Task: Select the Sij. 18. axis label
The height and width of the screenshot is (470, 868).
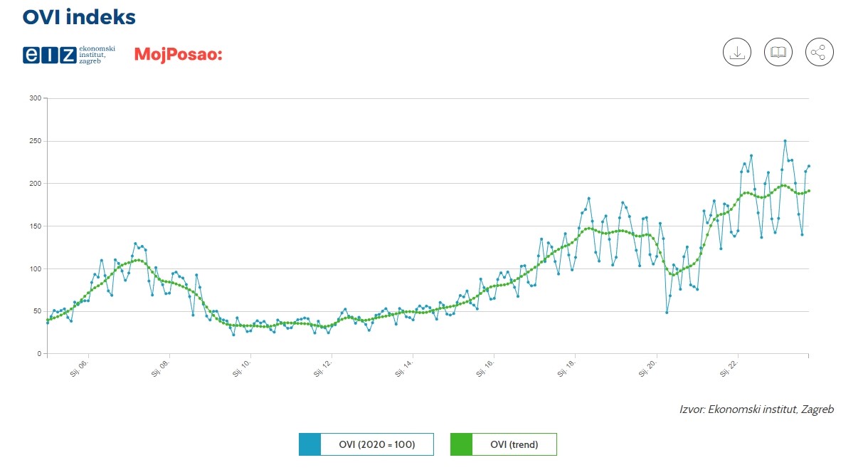Action: point(568,368)
